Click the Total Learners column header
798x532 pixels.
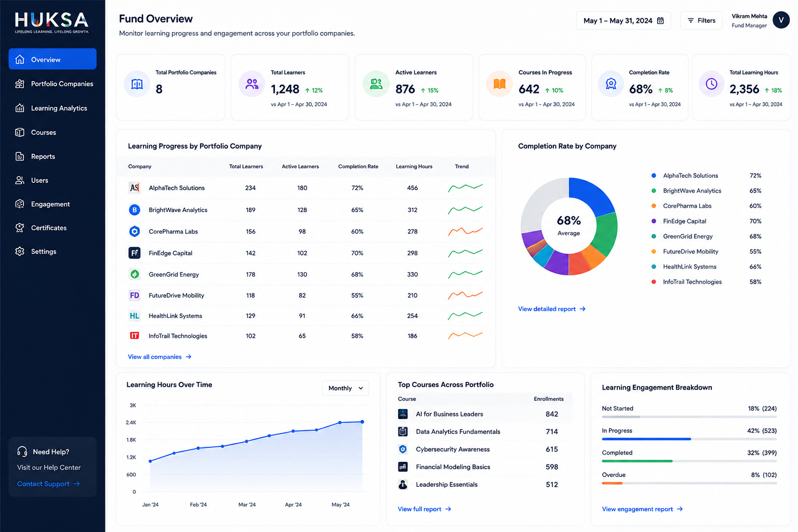246,166
